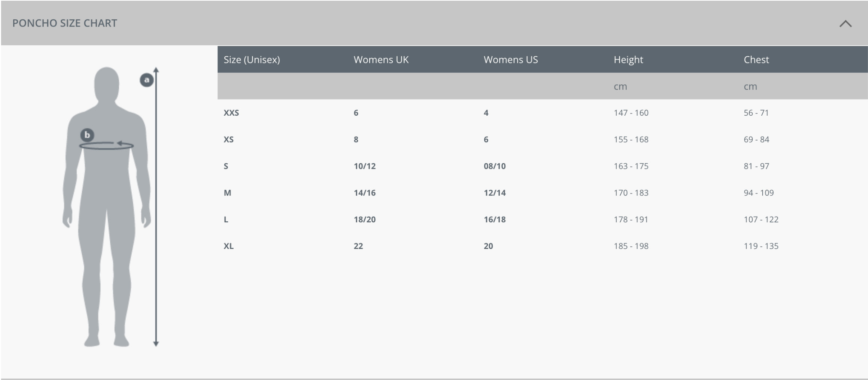This screenshot has height=380, width=868.
Task: Select the M size row label
Action: 227,193
